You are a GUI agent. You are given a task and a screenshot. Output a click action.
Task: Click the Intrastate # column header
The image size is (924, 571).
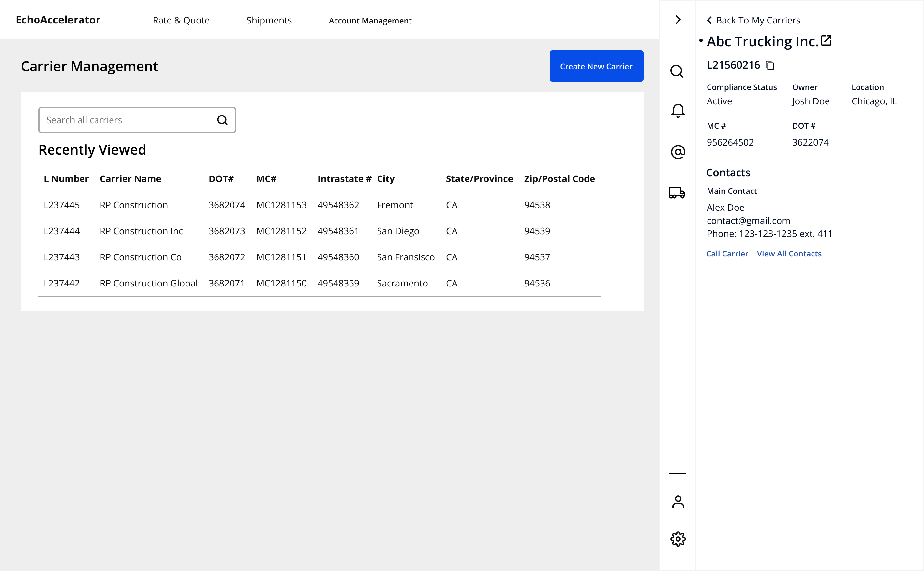[x=345, y=178]
